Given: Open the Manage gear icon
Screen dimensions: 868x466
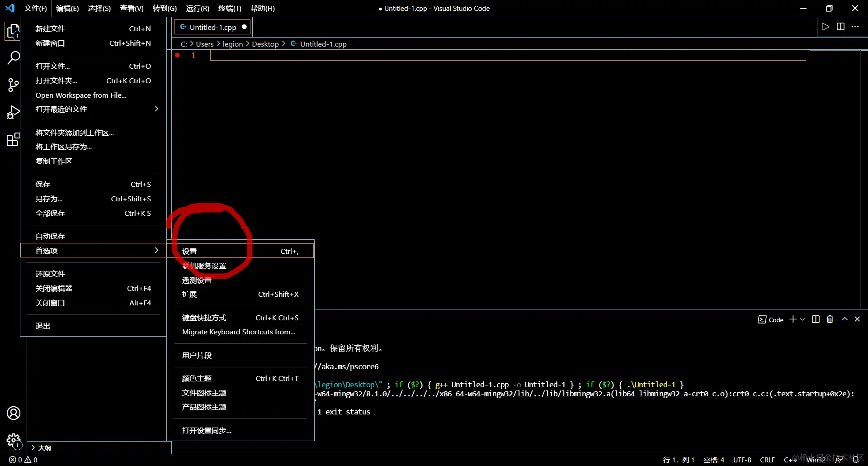Looking at the screenshot, I should [x=14, y=440].
